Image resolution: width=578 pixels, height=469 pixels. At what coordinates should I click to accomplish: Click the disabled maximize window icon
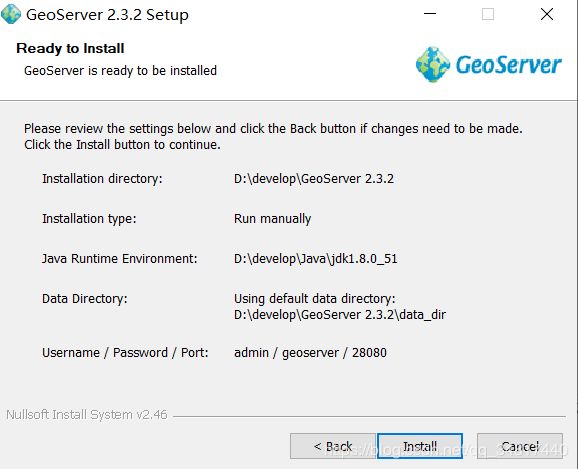point(488,14)
